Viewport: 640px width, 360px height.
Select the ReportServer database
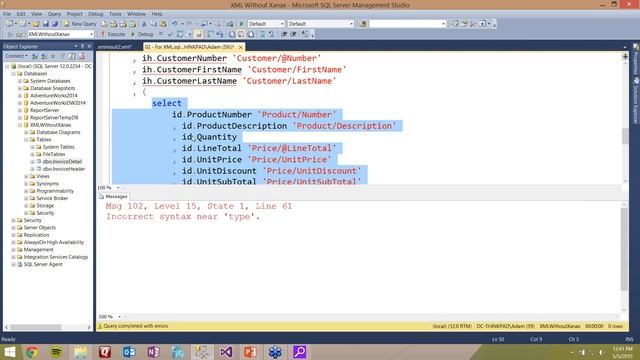tap(44, 110)
